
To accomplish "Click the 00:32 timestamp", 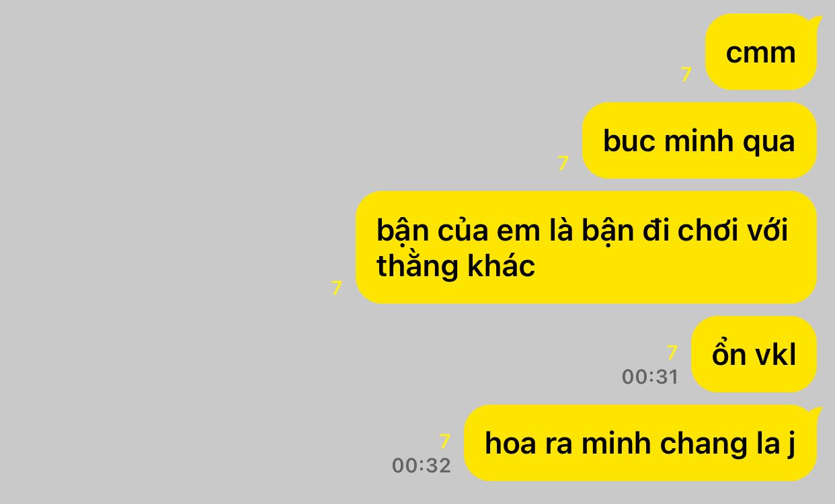I will tap(422, 466).
